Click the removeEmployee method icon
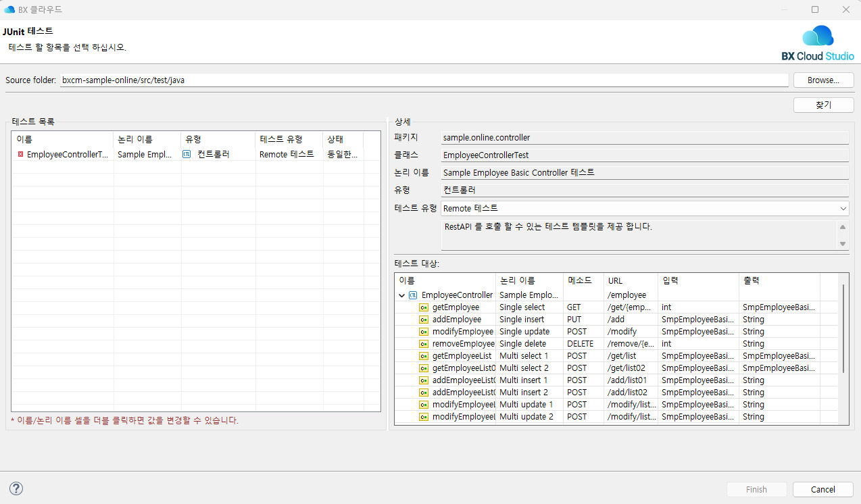The width and height of the screenshot is (861, 504). (x=424, y=344)
